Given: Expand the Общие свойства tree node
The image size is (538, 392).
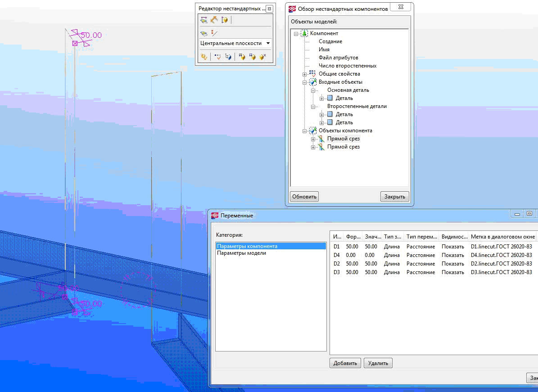Looking at the screenshot, I should [305, 74].
